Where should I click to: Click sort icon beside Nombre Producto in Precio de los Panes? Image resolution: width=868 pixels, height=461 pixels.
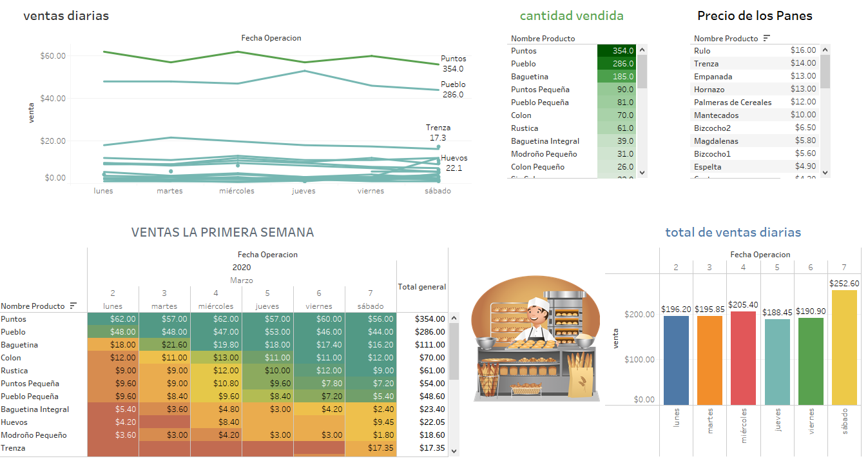point(766,39)
